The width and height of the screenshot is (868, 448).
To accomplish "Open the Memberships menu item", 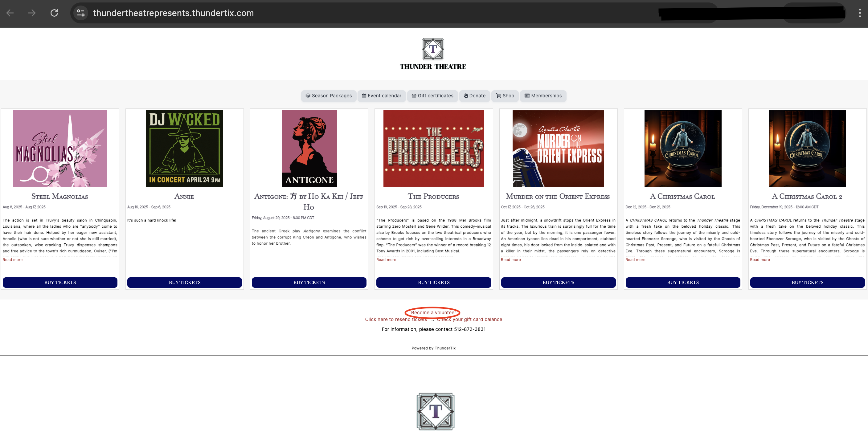I will coord(543,96).
